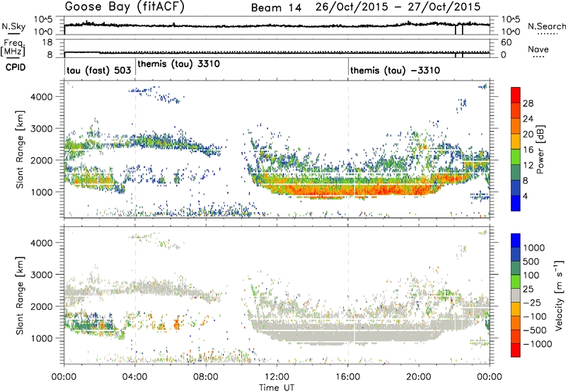
Task: Click the Time UT axis title
Action: coord(277,388)
